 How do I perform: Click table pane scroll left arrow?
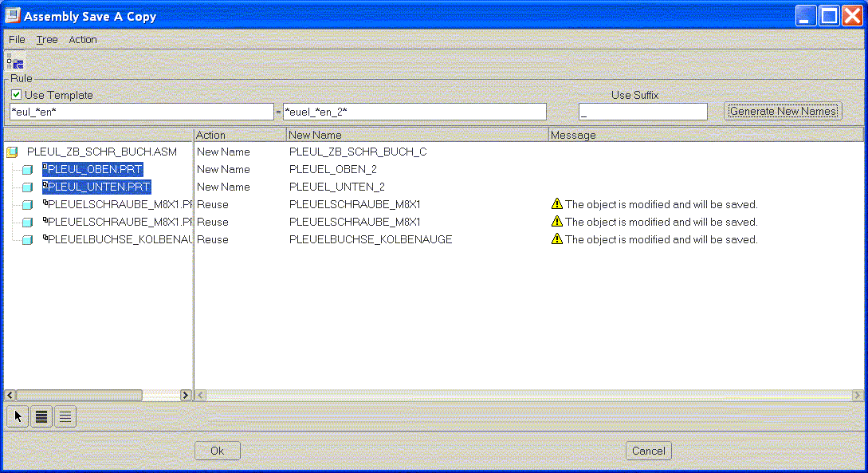pyautogui.click(x=200, y=395)
